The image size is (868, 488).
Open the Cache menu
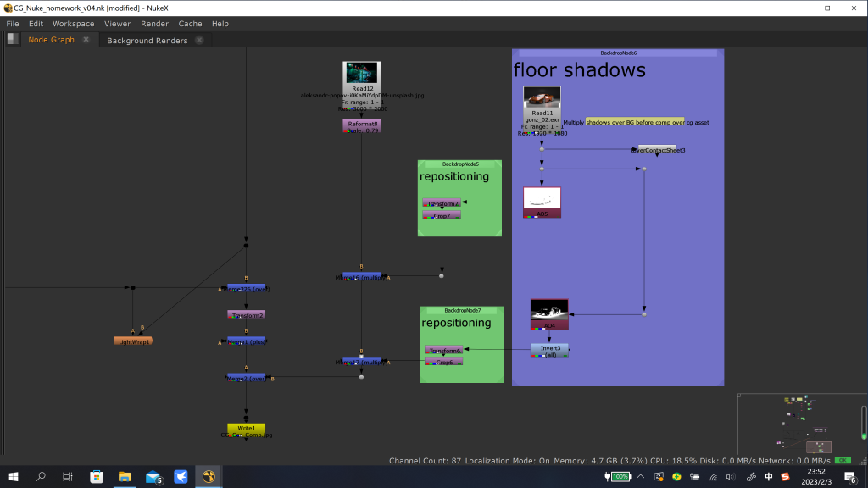click(190, 24)
